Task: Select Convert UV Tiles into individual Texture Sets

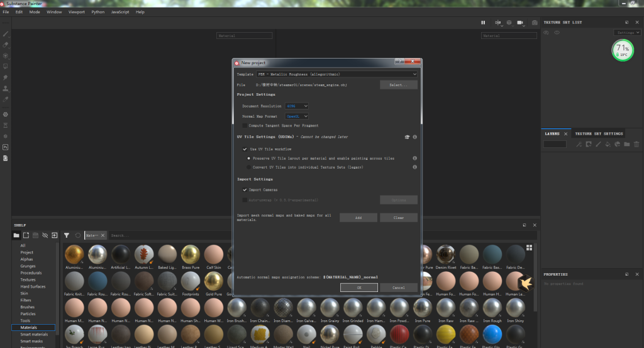Action: click(x=249, y=167)
